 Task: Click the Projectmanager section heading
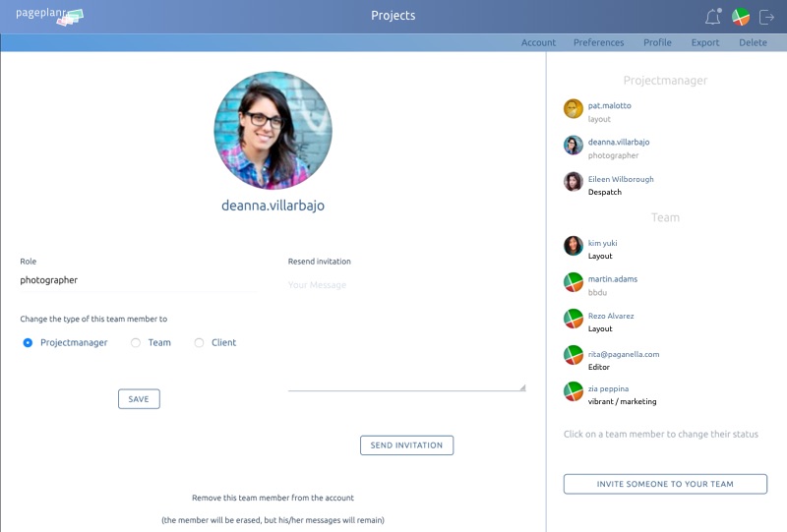pyautogui.click(x=665, y=81)
